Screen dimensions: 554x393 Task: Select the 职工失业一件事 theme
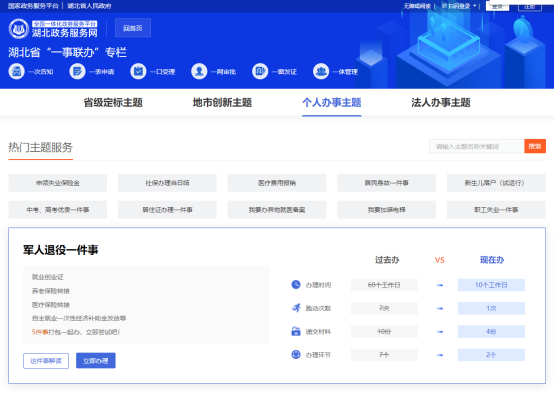(496, 210)
